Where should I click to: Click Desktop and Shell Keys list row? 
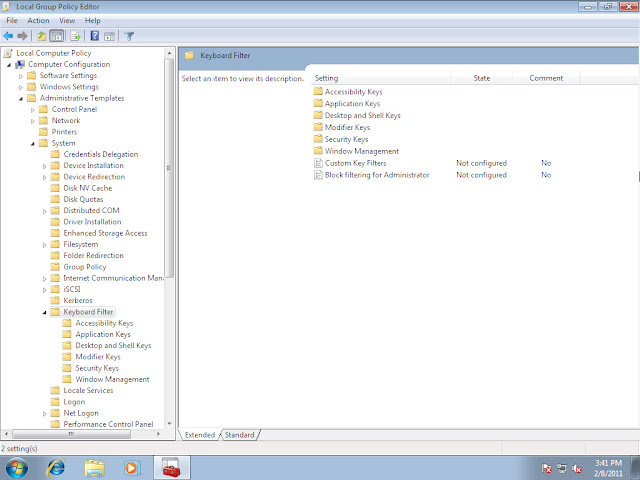click(x=357, y=116)
